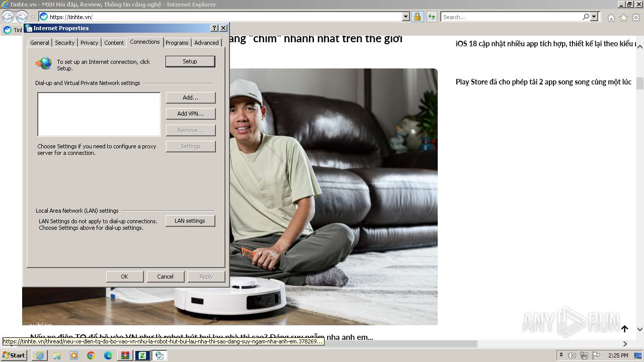644x362 pixels.
Task: Click the Home icon in IE toolbar
Action: coord(611,18)
